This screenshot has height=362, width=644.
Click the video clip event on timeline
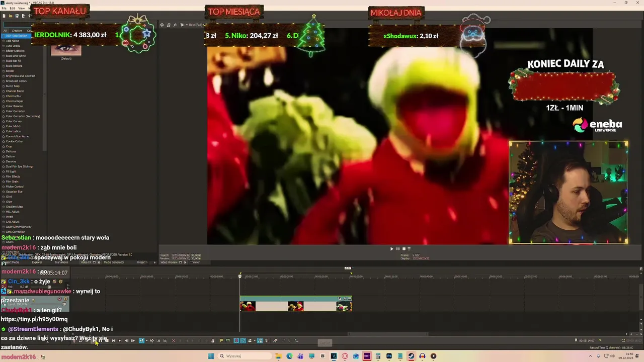[x=296, y=304]
